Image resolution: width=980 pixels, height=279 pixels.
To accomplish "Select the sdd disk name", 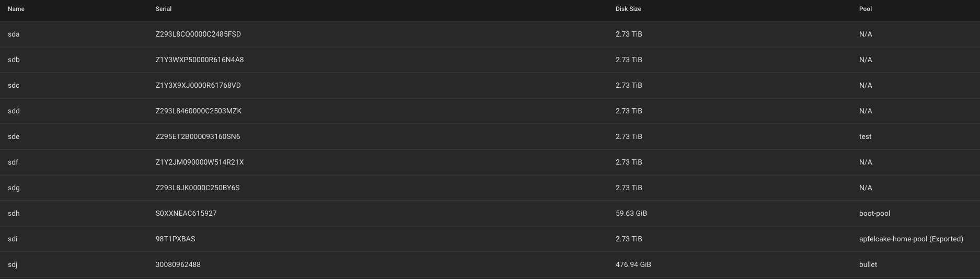I will point(14,111).
